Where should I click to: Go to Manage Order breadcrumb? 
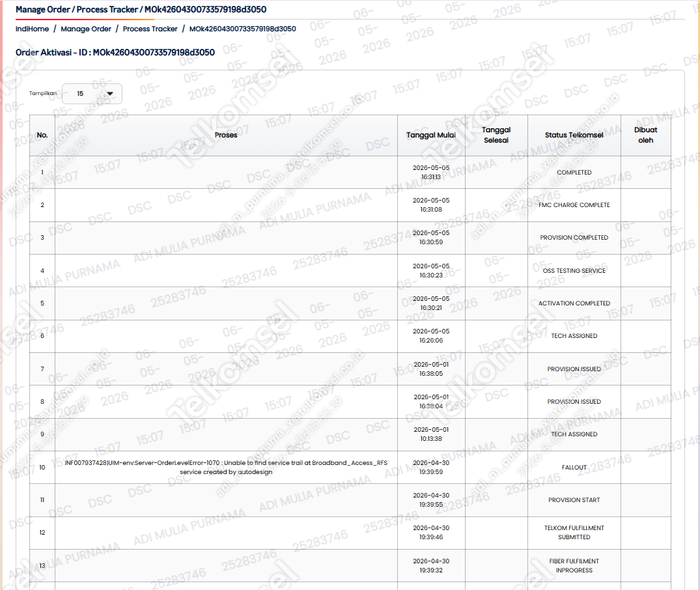(86, 29)
